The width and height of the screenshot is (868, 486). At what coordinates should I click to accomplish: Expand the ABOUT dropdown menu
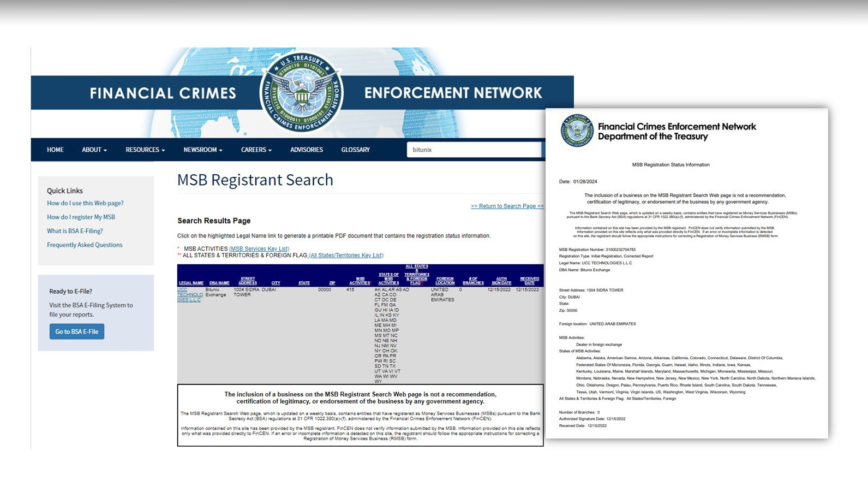point(94,150)
